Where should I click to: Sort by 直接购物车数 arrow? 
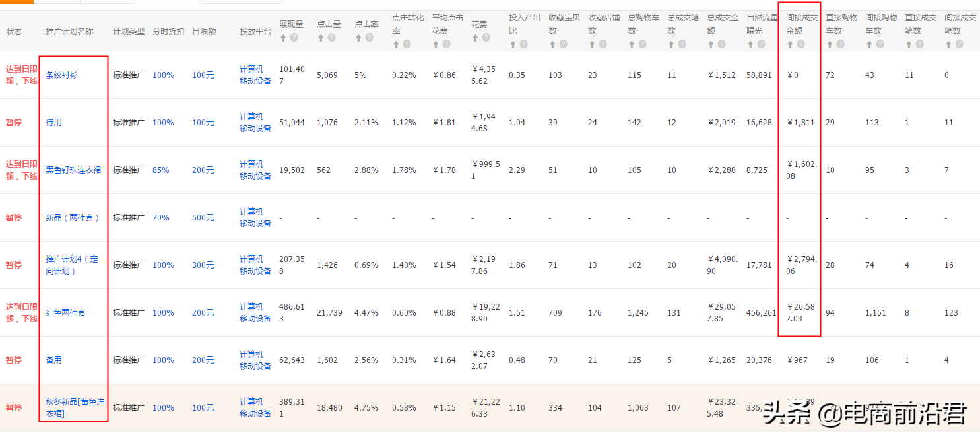click(830, 44)
